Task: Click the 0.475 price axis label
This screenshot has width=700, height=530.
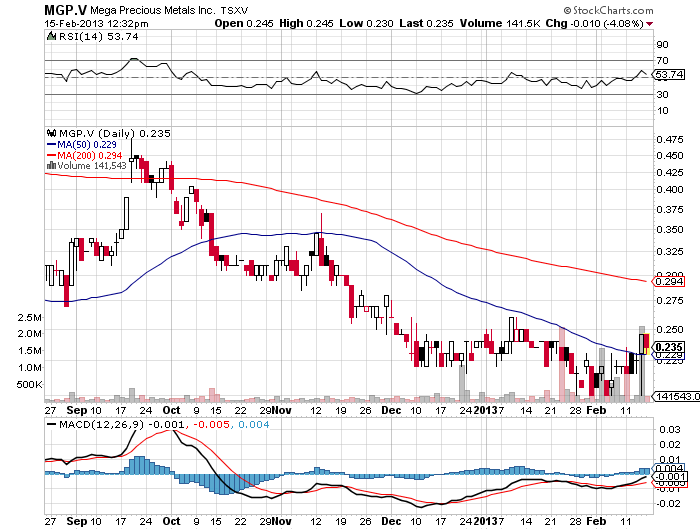Action: click(670, 139)
